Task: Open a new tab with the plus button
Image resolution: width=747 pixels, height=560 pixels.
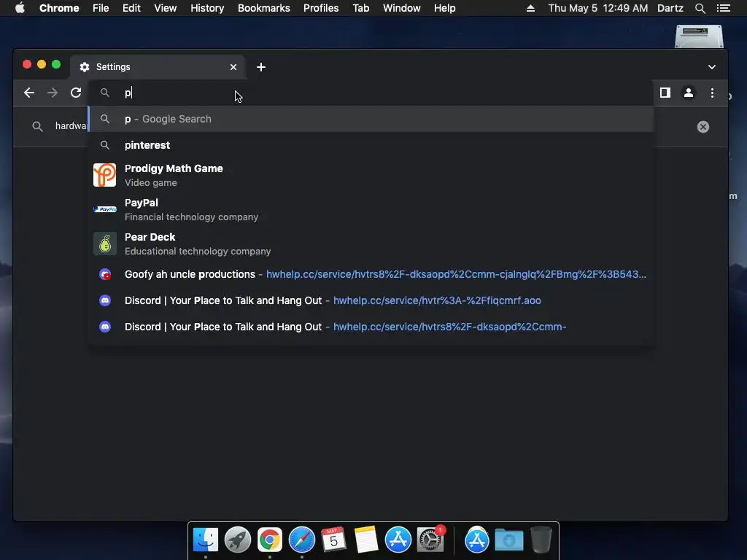Action: tap(261, 67)
